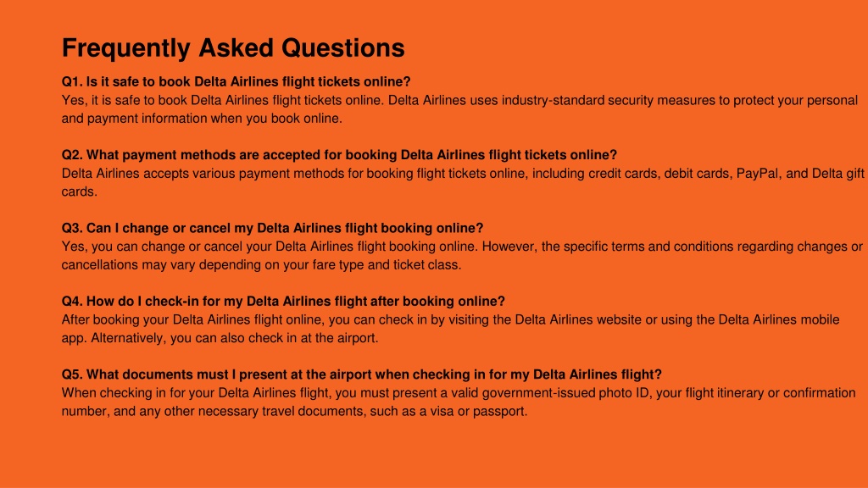The height and width of the screenshot is (488, 868).
Task: Click the 'Q1.' label text
Action: coord(72,82)
